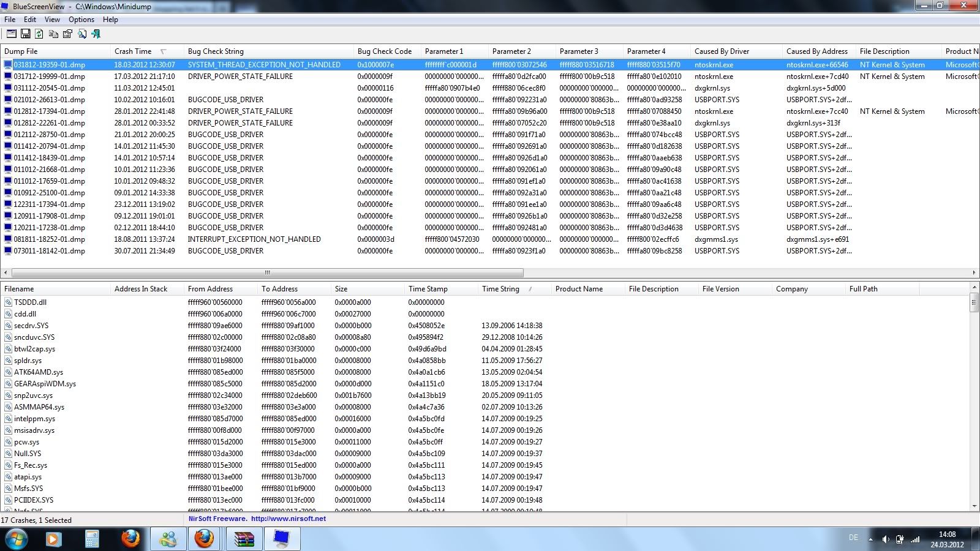Click the file icon beside intelppm.sys
The width and height of the screenshot is (980, 551).
coord(8,419)
